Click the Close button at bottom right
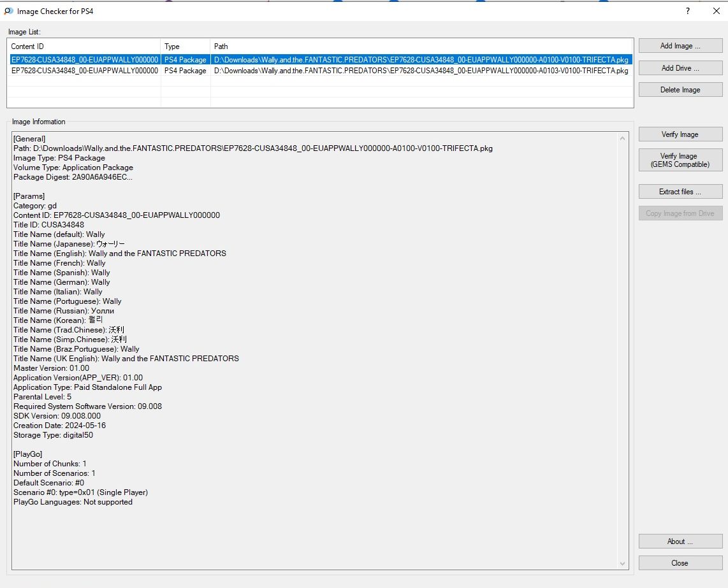This screenshot has width=728, height=588. tap(680, 563)
